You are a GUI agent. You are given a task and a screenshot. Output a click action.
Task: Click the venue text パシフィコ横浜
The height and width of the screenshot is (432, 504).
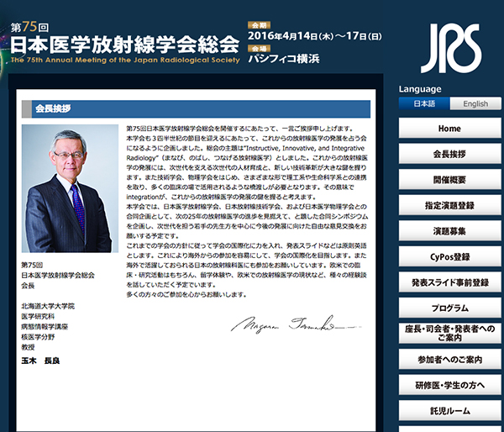(x=284, y=59)
